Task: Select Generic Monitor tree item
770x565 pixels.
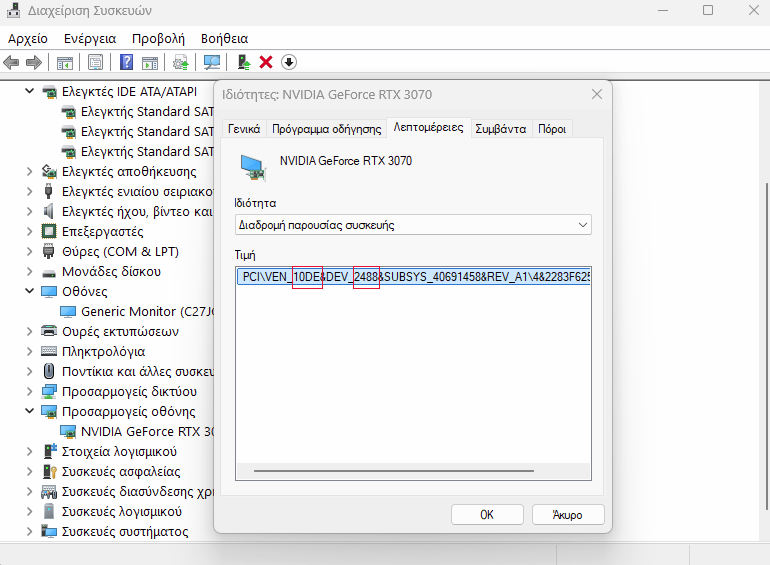Action: coord(138,312)
